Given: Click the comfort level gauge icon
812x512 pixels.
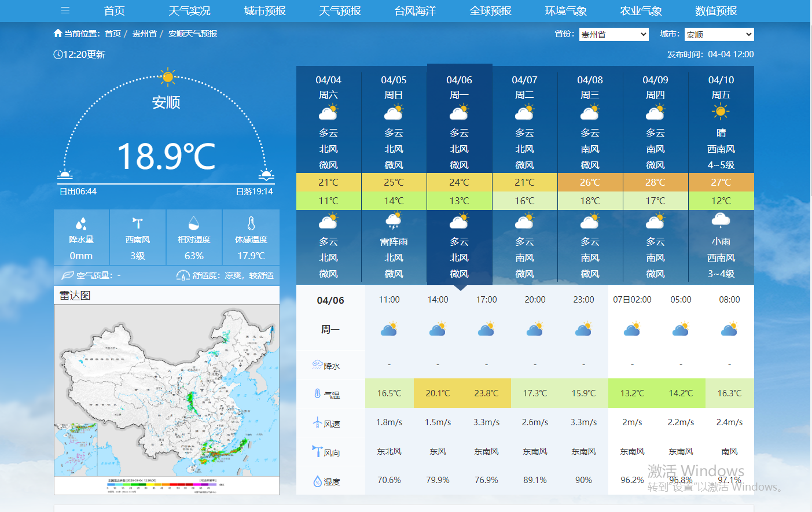Looking at the screenshot, I should tap(183, 275).
